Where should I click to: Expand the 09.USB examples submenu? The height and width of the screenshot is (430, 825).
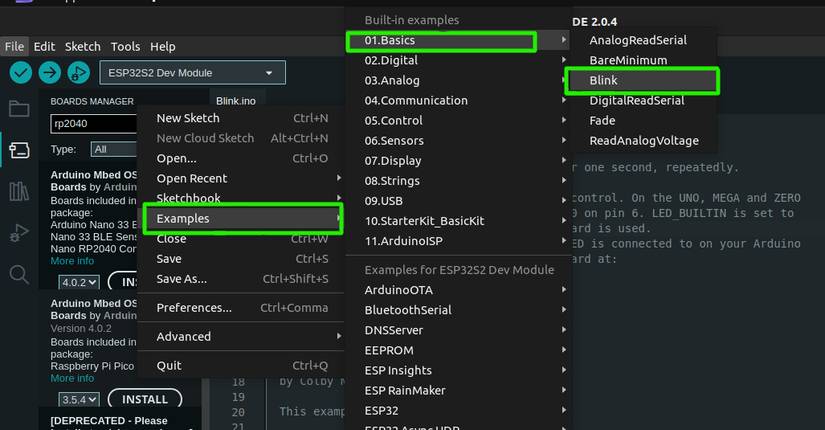pos(458,201)
